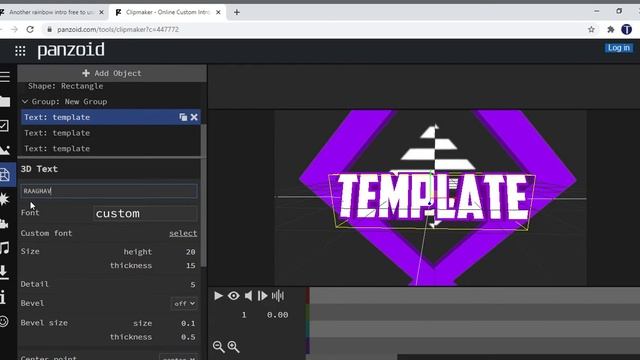
Task: Click the Custom font select link
Action: 183,233
